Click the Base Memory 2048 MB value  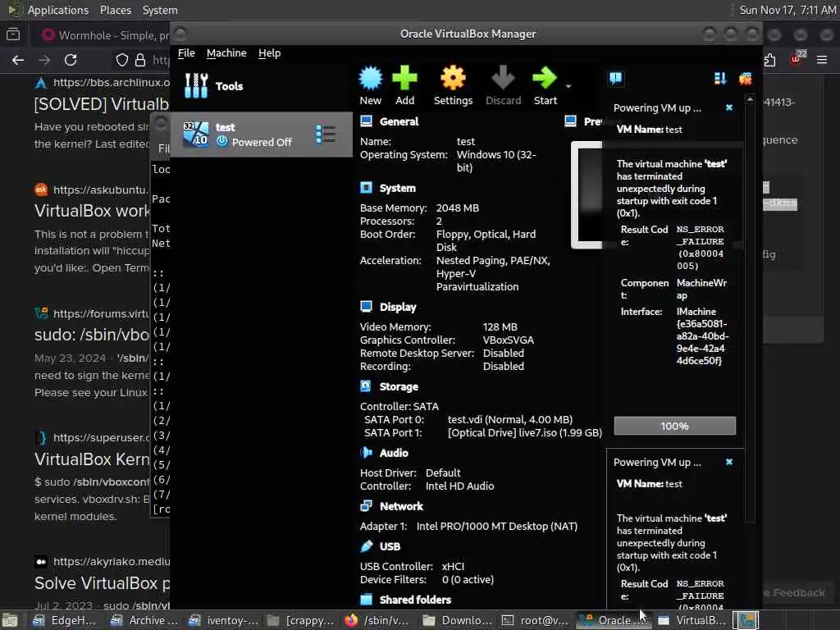coord(457,208)
